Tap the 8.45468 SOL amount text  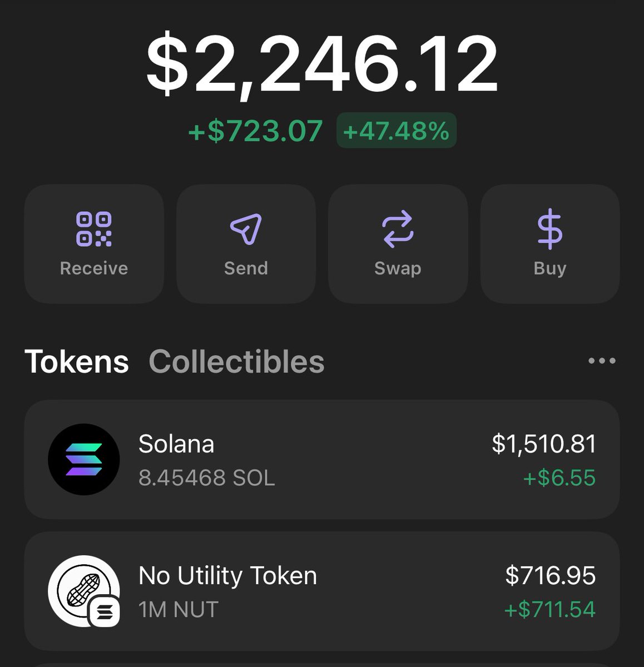pos(207,478)
